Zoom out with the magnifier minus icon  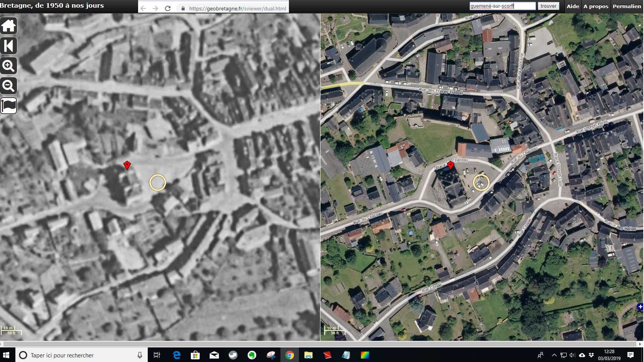[8, 86]
